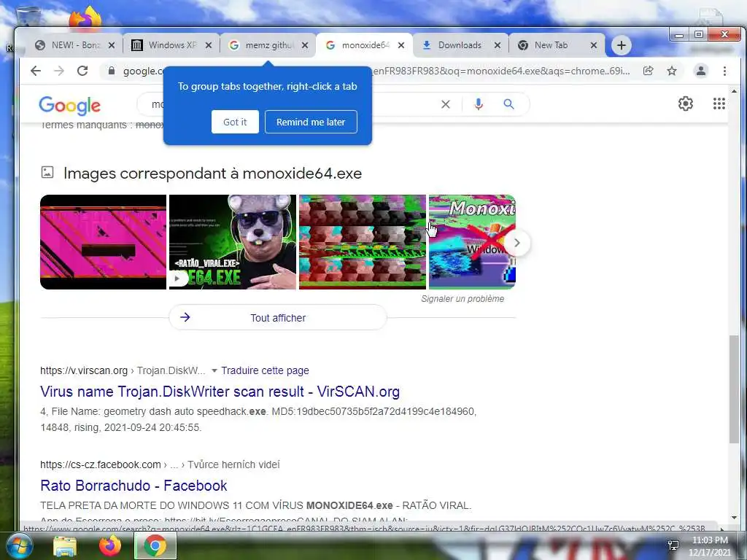Open Virus name Trojan.DiskWriter VirSCAN result
747x560 pixels.
coord(220,392)
